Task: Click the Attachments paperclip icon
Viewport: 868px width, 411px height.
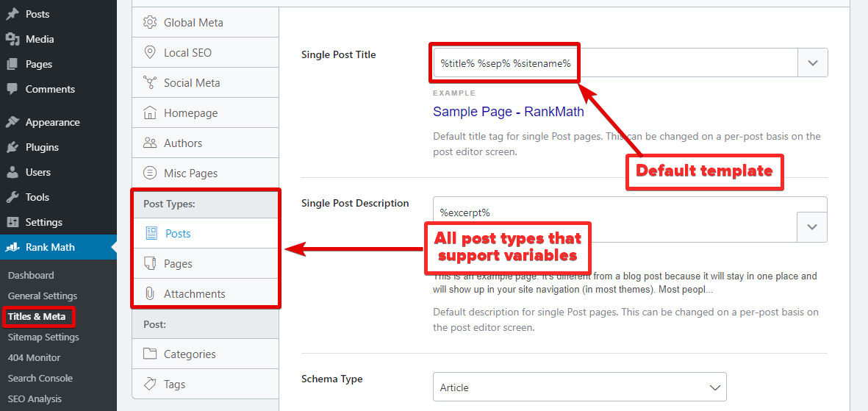Action: point(150,293)
